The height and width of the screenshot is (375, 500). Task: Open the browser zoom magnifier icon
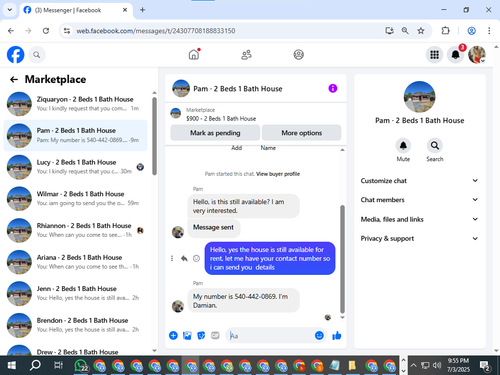pyautogui.click(x=405, y=31)
